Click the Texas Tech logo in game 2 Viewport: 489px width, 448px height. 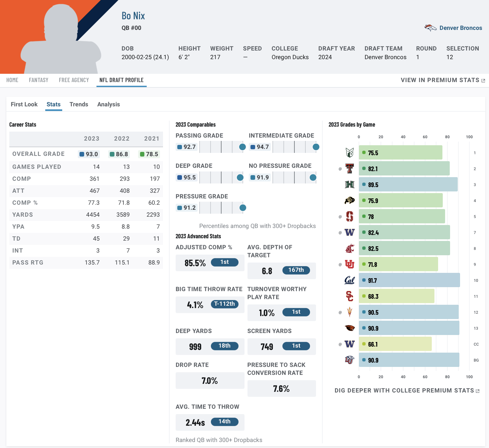point(350,169)
